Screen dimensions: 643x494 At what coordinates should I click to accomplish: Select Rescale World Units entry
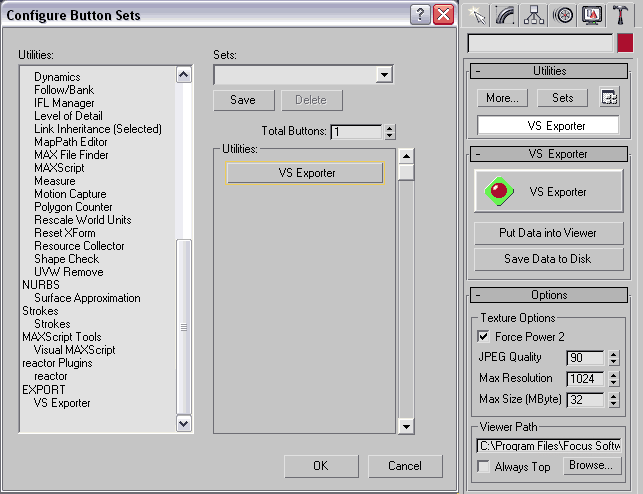coord(82,220)
